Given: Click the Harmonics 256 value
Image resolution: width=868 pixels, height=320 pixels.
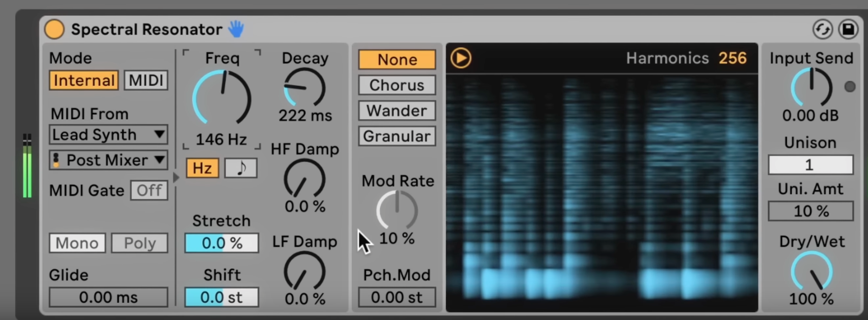Looking at the screenshot, I should [x=733, y=58].
